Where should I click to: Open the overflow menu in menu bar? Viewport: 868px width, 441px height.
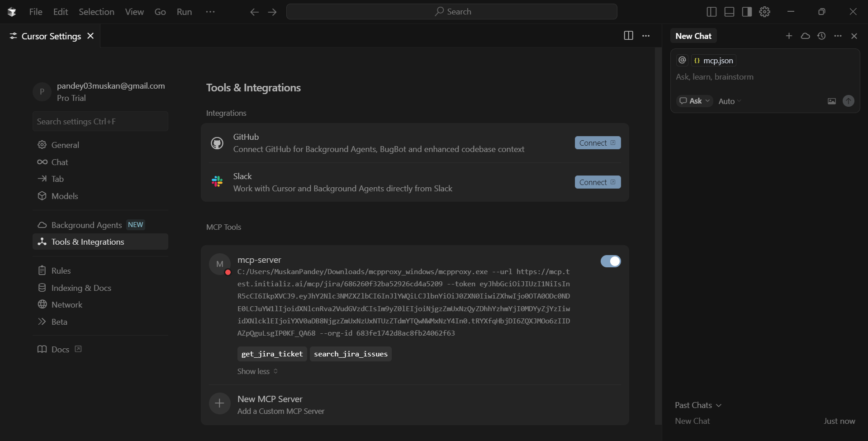tap(210, 12)
